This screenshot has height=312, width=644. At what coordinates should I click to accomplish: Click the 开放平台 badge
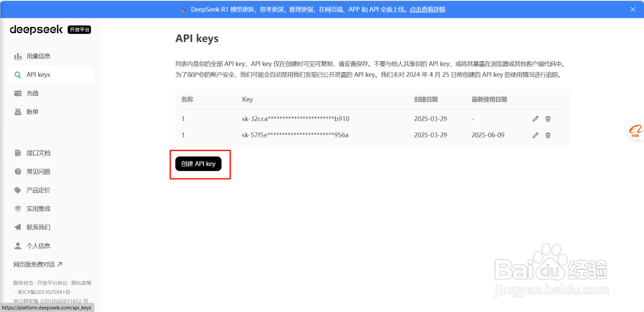(x=79, y=30)
